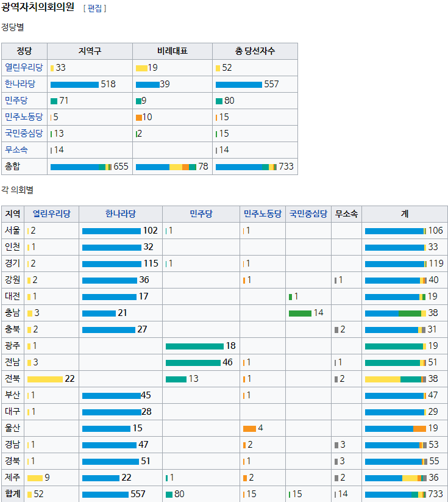
Task: Click 국민중심당 column header in the 각 의회별 table
Action: [308, 214]
